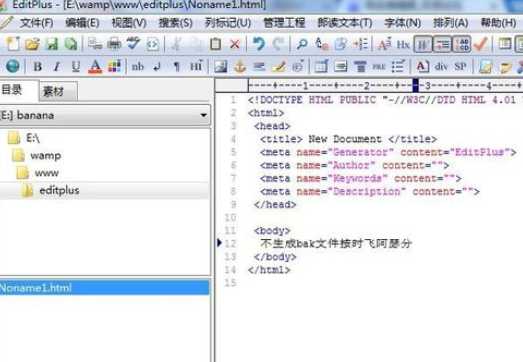
Task: Apply italic with the I icon
Action: [x=57, y=67]
